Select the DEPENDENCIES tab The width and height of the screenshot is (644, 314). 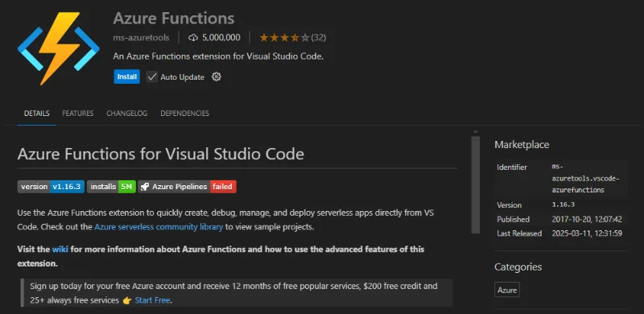pyautogui.click(x=185, y=114)
